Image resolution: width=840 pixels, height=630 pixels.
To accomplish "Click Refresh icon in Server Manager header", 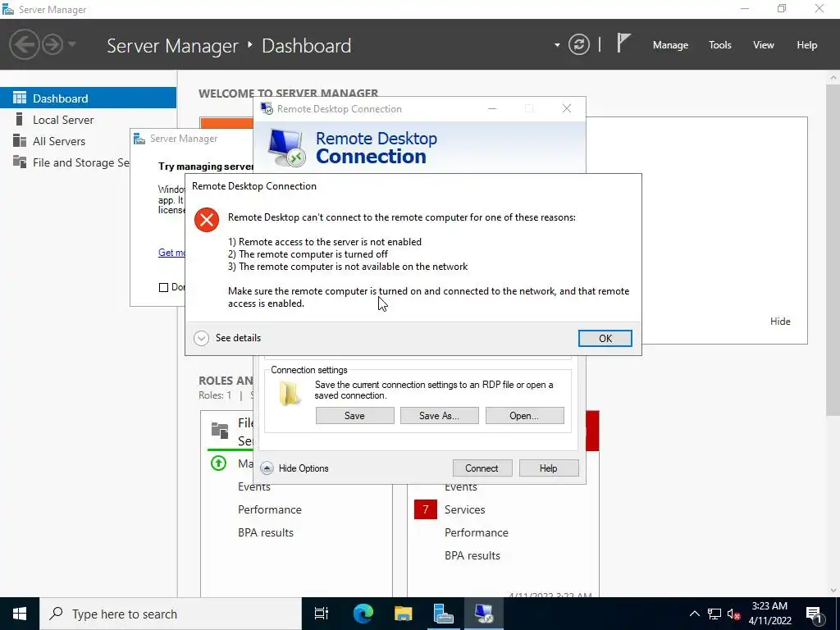I will point(578,44).
